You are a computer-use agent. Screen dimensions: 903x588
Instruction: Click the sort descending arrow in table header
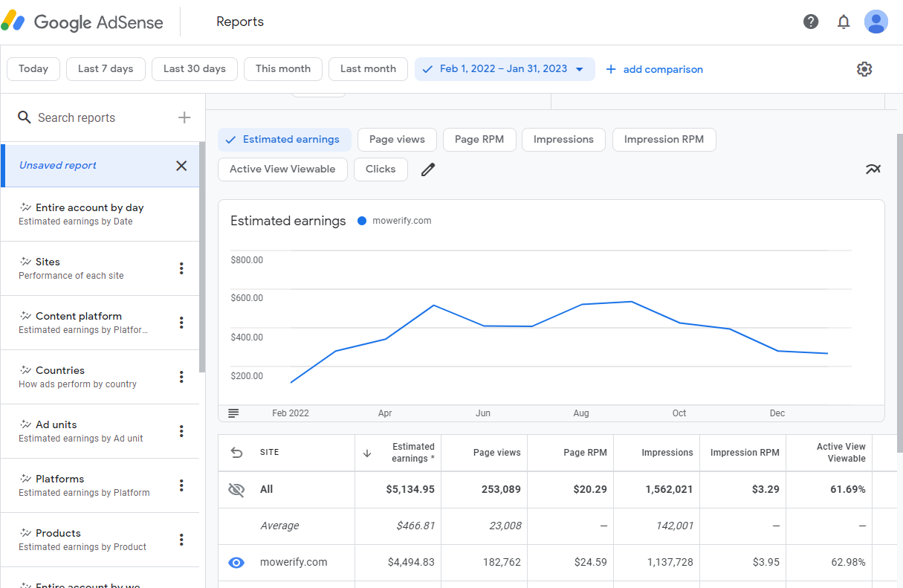point(367,453)
